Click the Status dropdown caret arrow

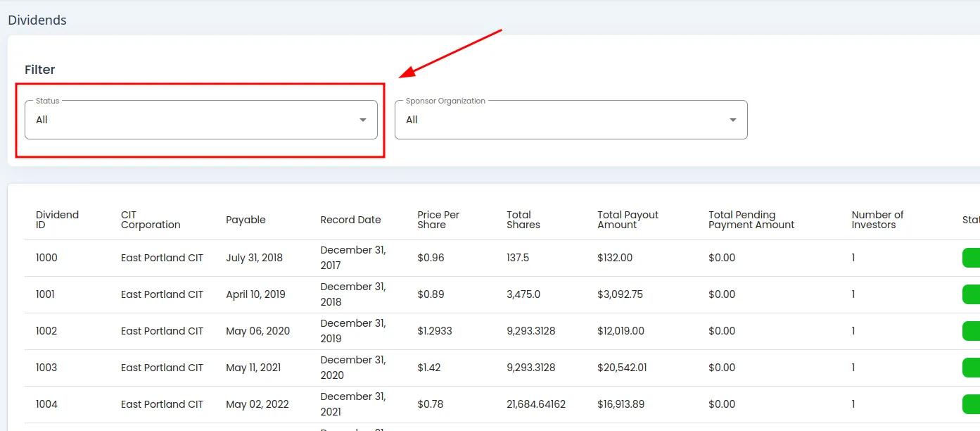pyautogui.click(x=363, y=120)
